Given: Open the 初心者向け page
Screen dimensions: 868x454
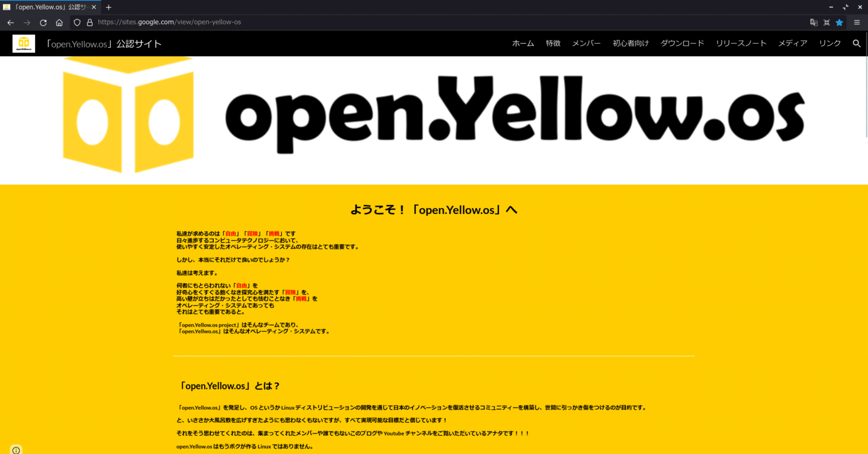Looking at the screenshot, I should click(631, 43).
